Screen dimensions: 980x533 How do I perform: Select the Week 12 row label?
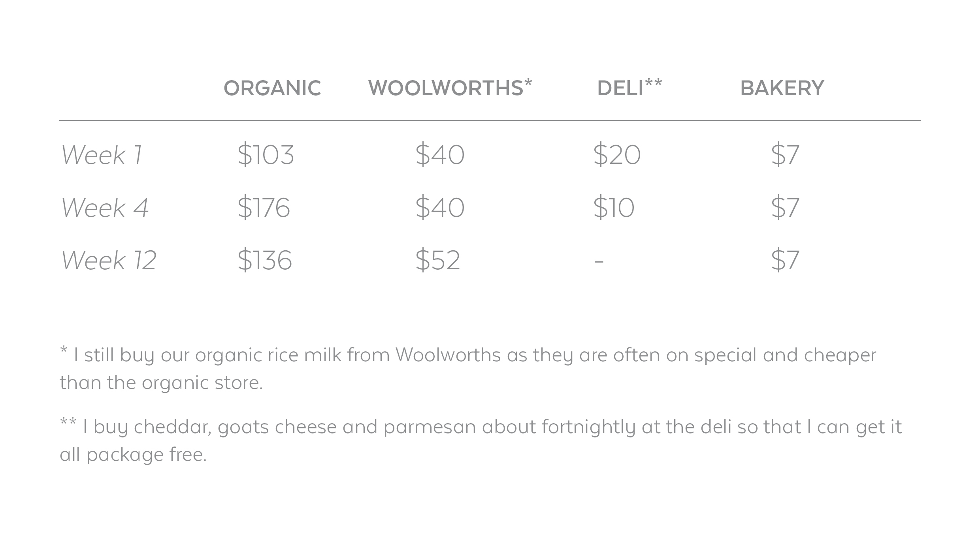click(x=109, y=260)
